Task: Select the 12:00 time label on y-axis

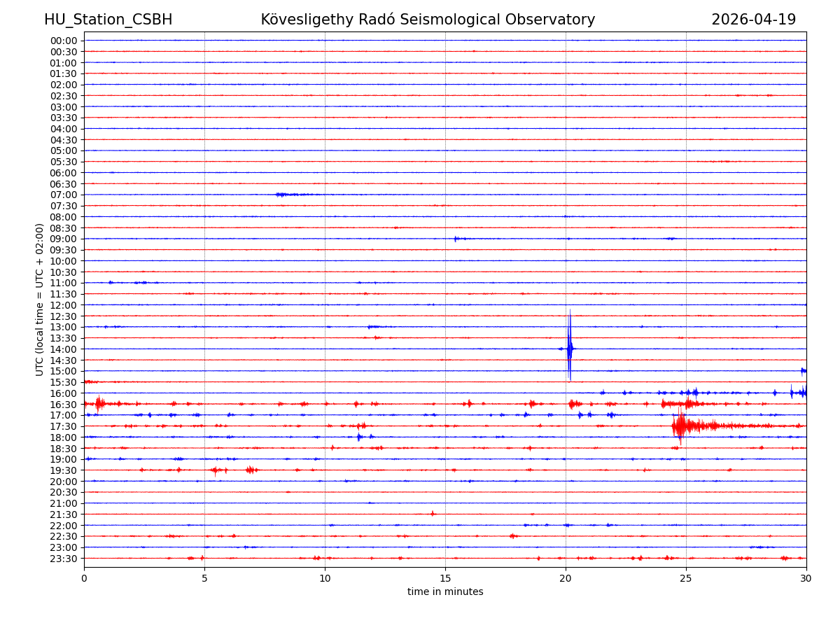Action: [x=64, y=305]
